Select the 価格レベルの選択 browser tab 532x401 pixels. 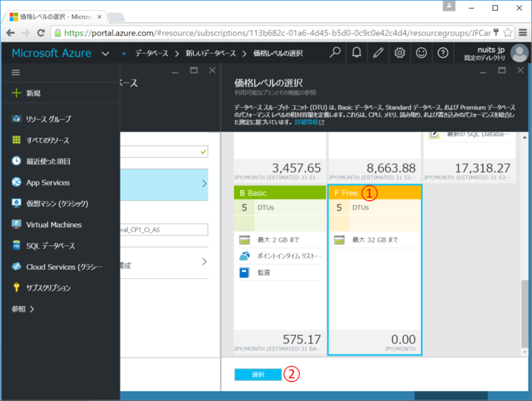pyautogui.click(x=56, y=17)
